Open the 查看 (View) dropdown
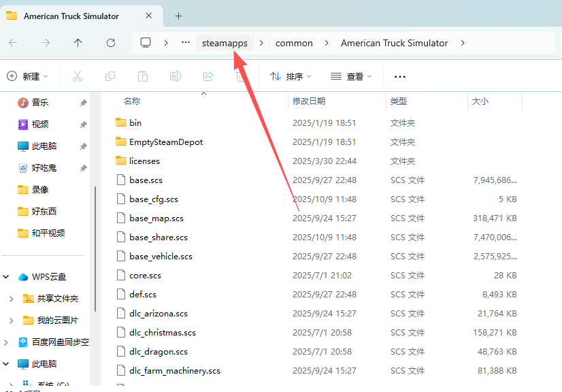Image resolution: width=562 pixels, height=392 pixels. 350,77
